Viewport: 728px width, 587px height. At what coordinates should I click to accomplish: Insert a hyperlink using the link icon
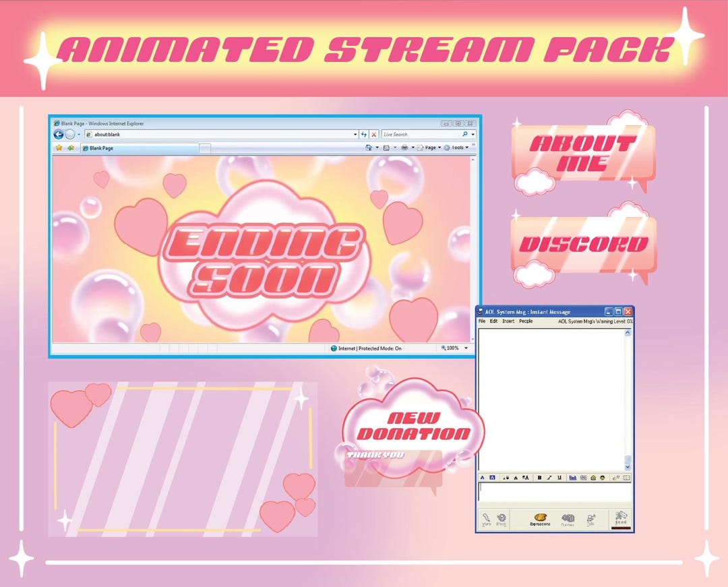[x=572, y=477]
